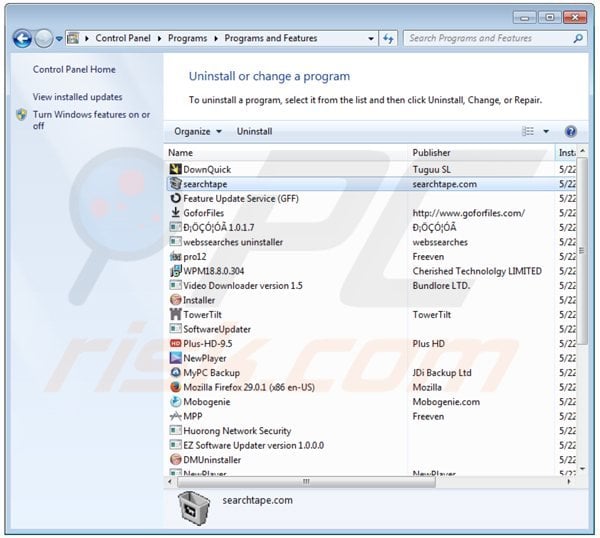Click the WPM18.8.0.304 icon

click(175, 271)
